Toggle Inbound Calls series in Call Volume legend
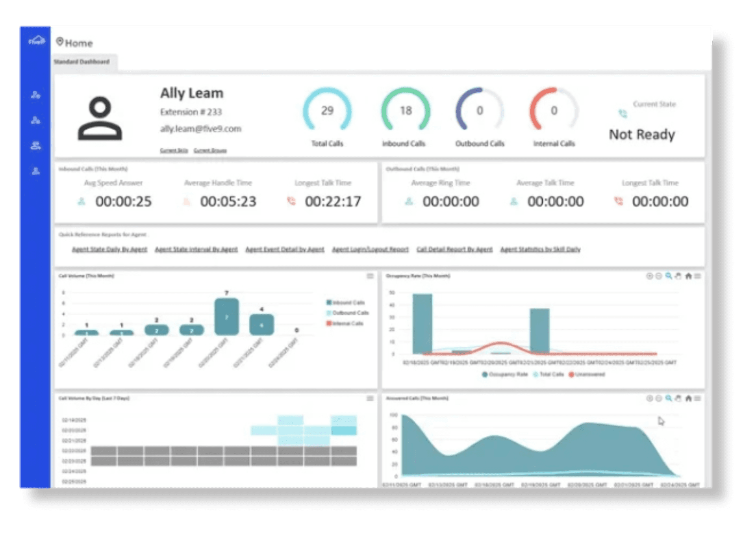Viewport: 756px width, 540px height. (345, 302)
